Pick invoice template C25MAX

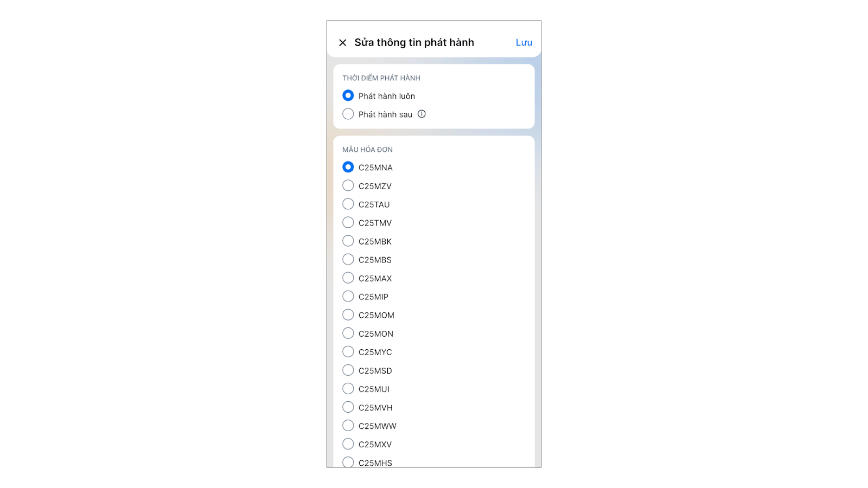pos(348,278)
